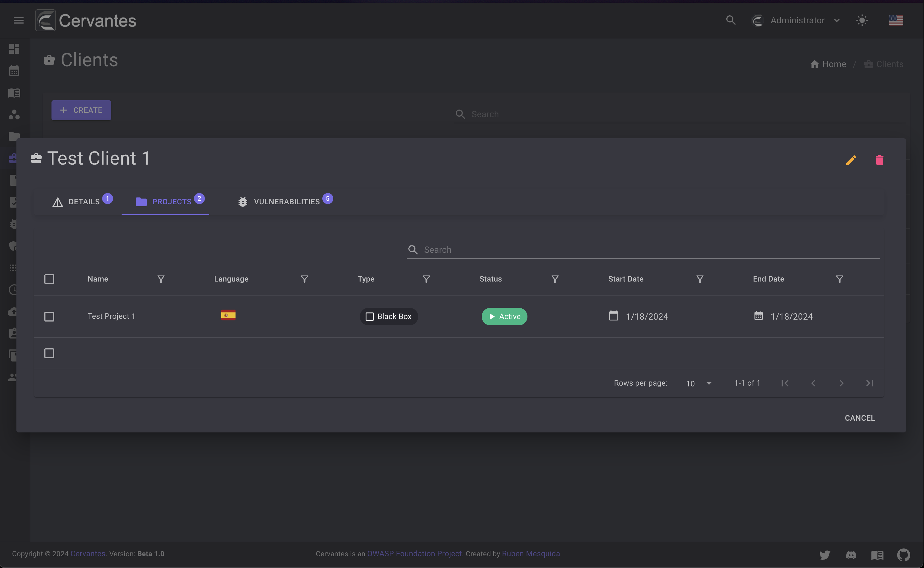The width and height of the screenshot is (924, 568).
Task: Focus the Clients page search field
Action: [x=680, y=114]
